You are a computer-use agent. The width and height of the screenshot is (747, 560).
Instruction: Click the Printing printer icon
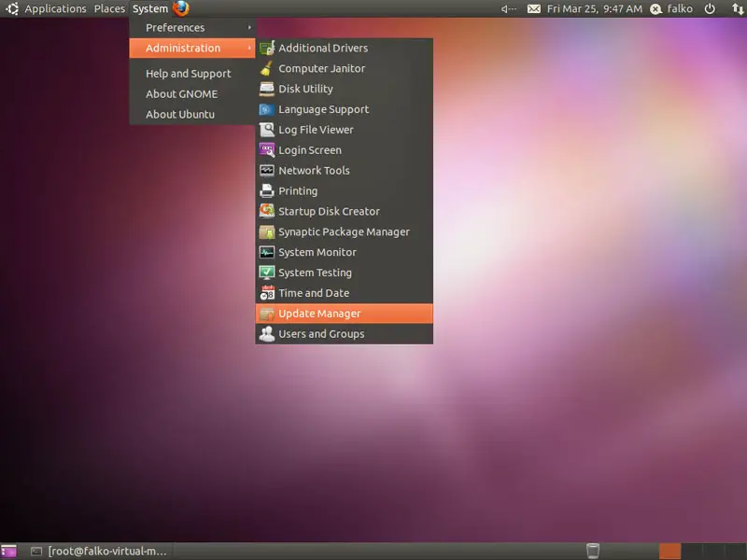[x=267, y=191]
